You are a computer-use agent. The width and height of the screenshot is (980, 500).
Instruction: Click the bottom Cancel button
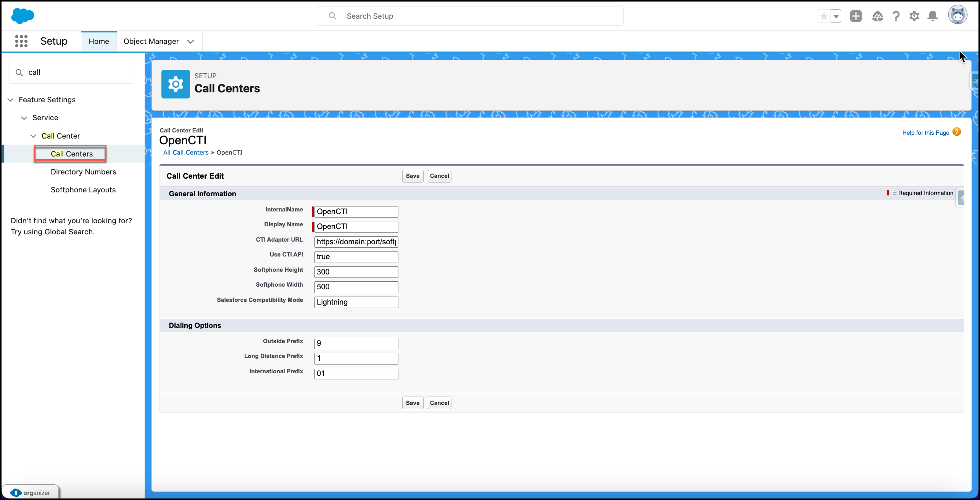[x=439, y=403]
